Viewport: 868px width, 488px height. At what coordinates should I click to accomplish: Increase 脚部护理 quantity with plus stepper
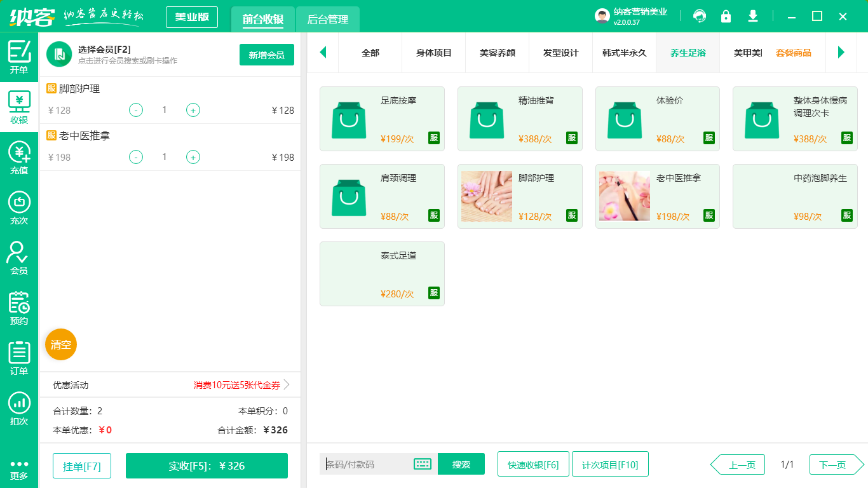193,110
